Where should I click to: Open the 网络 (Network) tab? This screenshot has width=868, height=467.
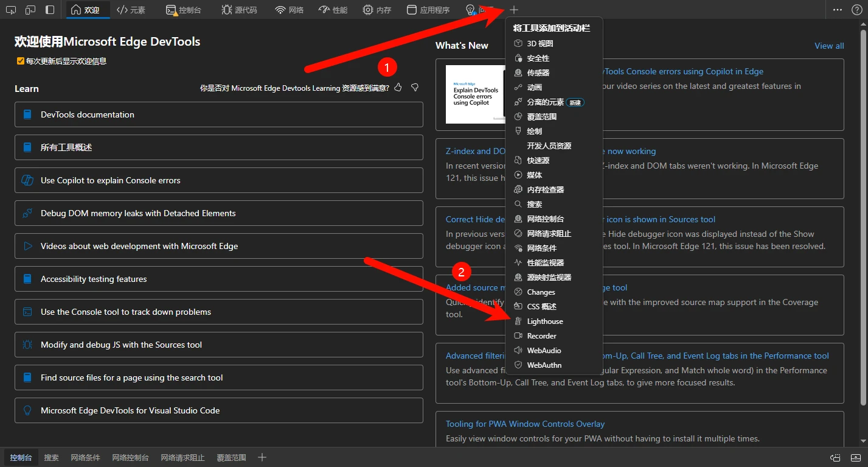click(289, 10)
